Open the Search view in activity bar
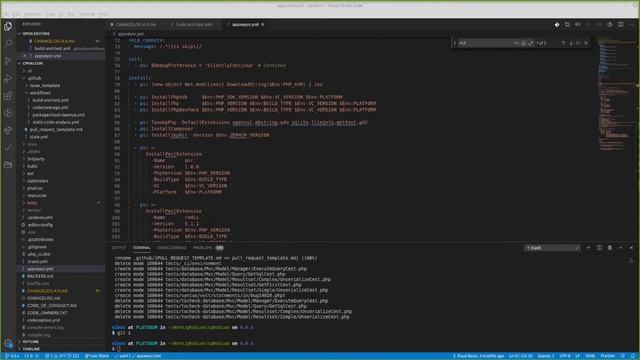This screenshot has width=640, height=360. [x=8, y=43]
